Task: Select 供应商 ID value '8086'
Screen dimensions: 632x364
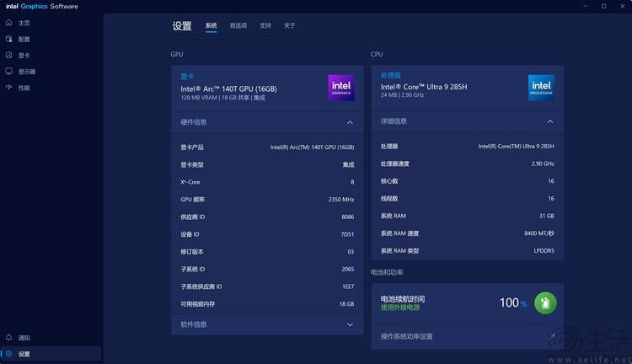Action: 348,217
